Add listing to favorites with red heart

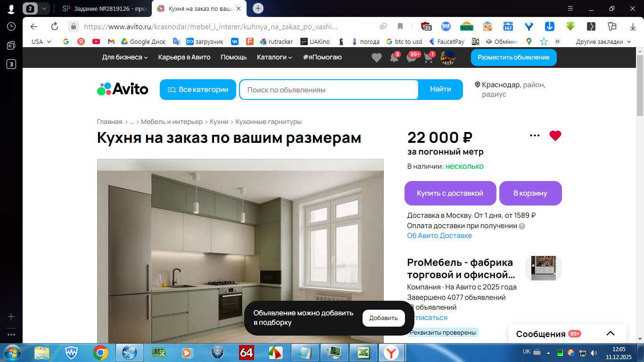555,136
